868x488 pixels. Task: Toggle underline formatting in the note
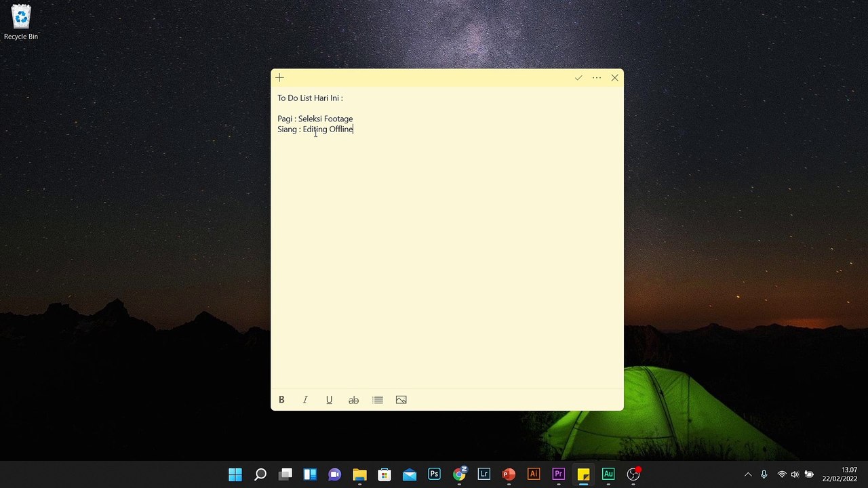tap(330, 400)
